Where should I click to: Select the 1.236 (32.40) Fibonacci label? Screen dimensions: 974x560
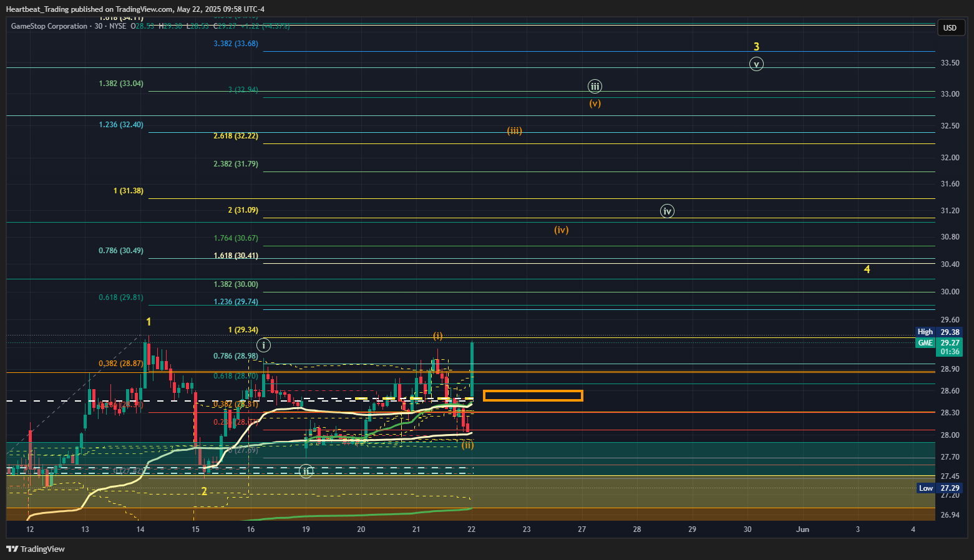coord(121,125)
